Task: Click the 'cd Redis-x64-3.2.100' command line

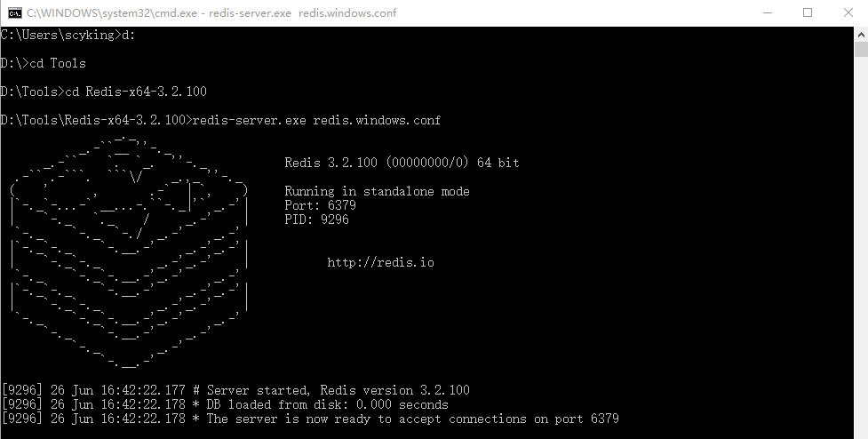Action: click(x=104, y=92)
